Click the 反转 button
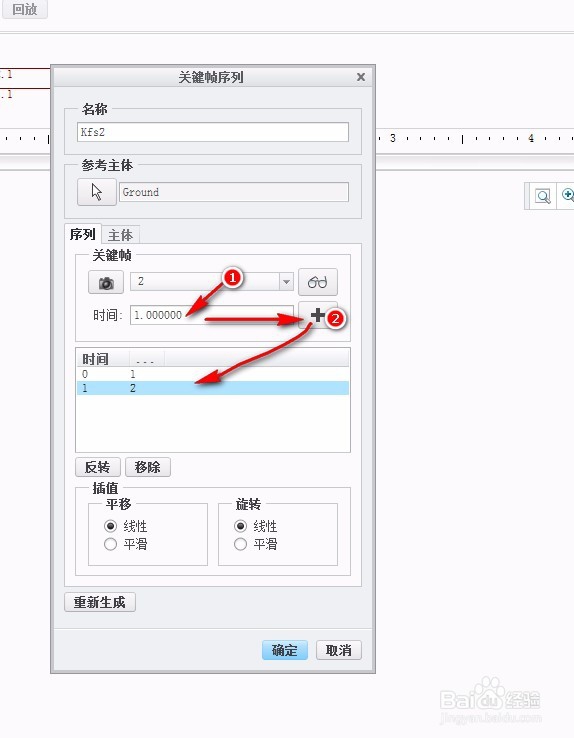The width and height of the screenshot is (574, 738). coord(98,467)
